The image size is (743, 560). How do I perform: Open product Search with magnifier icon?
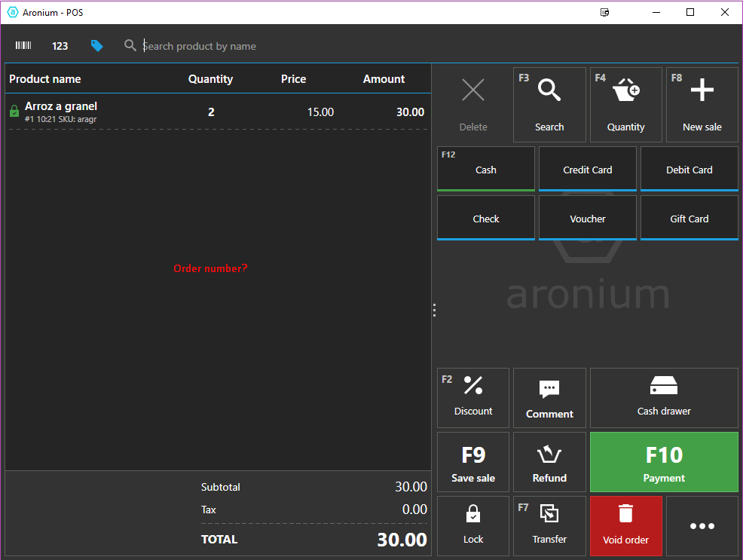[549, 105]
